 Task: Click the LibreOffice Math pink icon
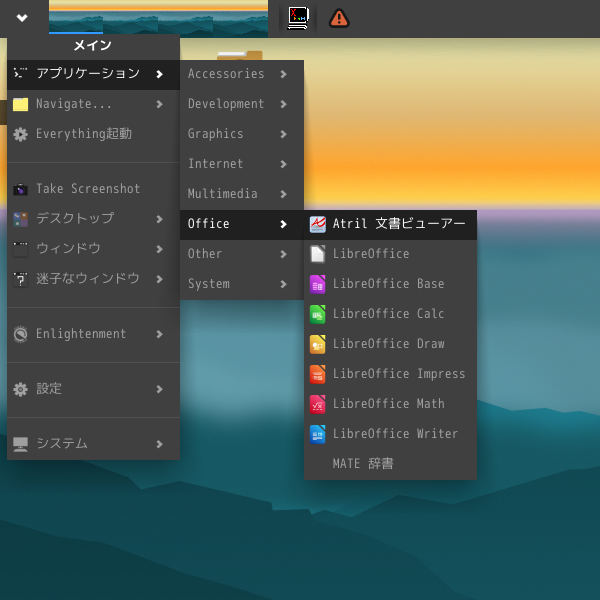tap(318, 404)
